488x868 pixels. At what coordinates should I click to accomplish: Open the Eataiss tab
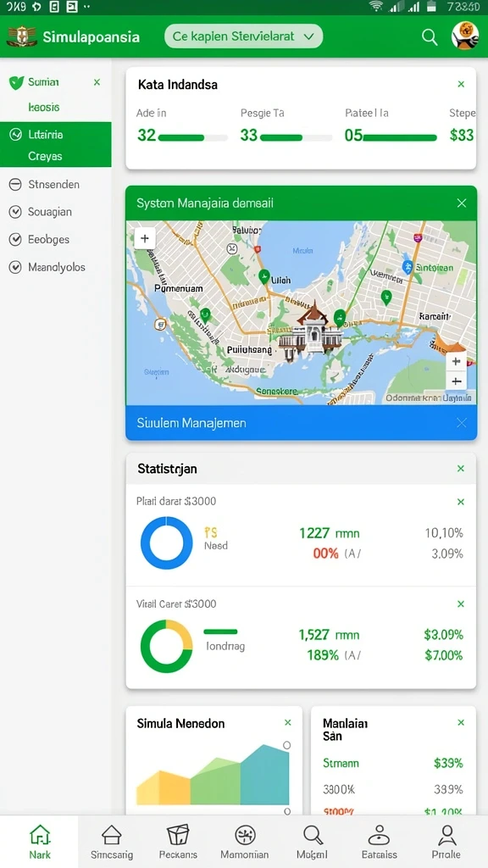(380, 842)
